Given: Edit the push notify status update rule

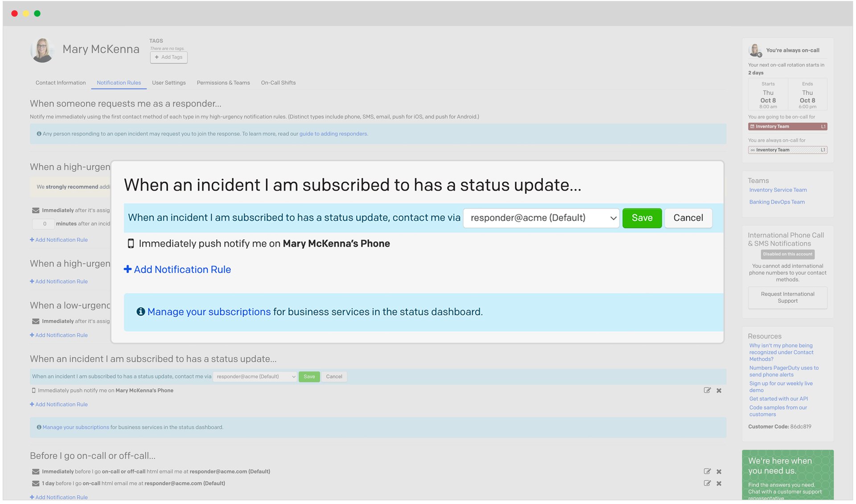Looking at the screenshot, I should 707,390.
